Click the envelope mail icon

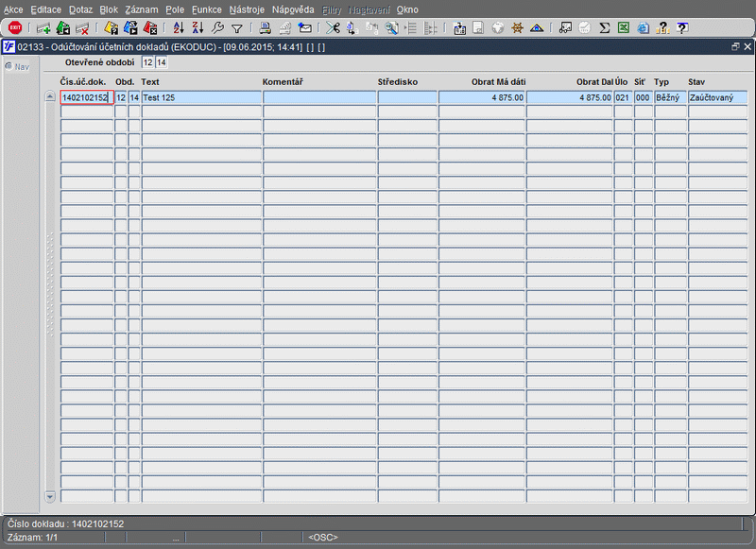[304, 28]
